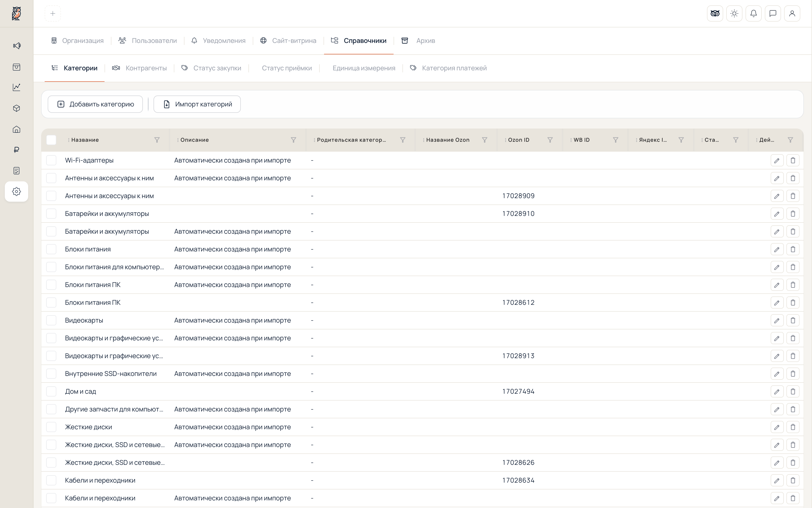Open the warehouse house sidebar icon

point(16,129)
